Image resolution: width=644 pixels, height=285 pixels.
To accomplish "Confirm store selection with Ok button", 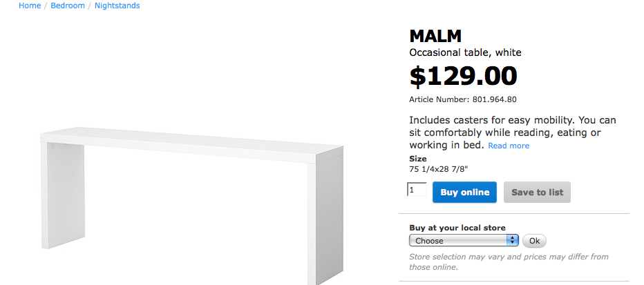I will tap(534, 241).
